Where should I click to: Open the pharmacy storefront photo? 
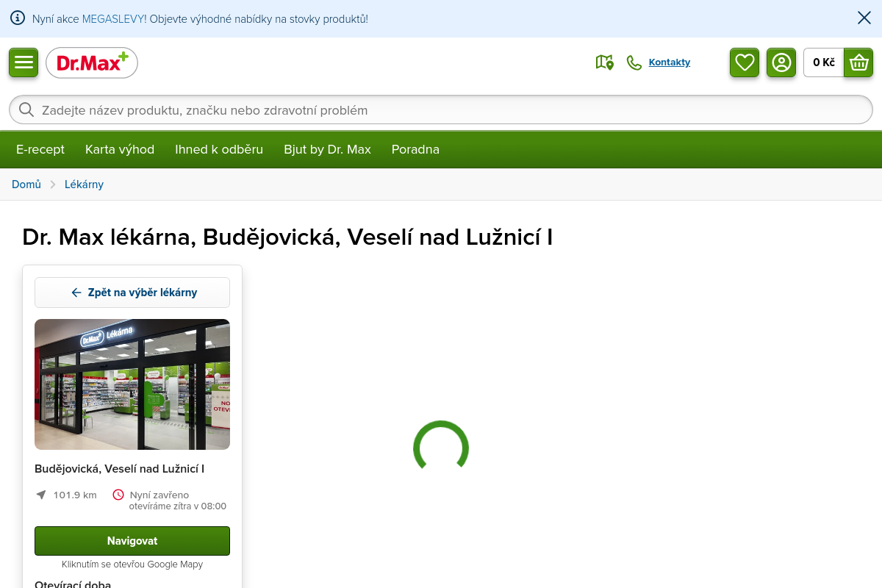(x=132, y=384)
